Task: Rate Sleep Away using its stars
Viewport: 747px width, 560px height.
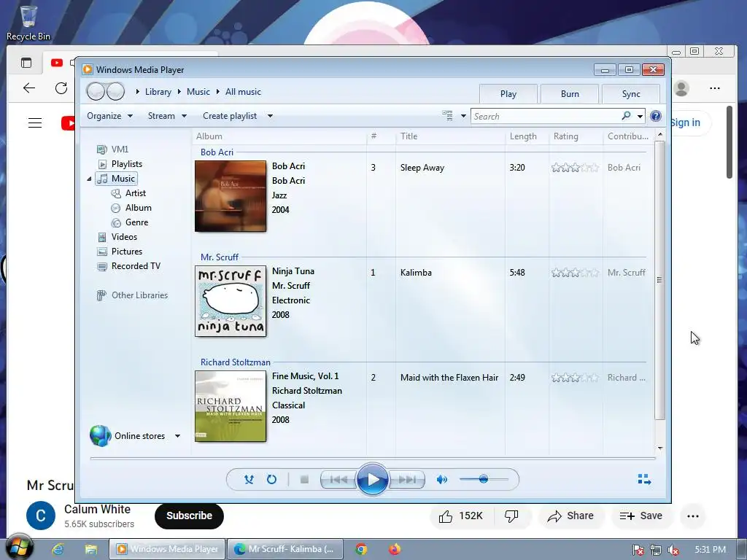Action: (575, 168)
